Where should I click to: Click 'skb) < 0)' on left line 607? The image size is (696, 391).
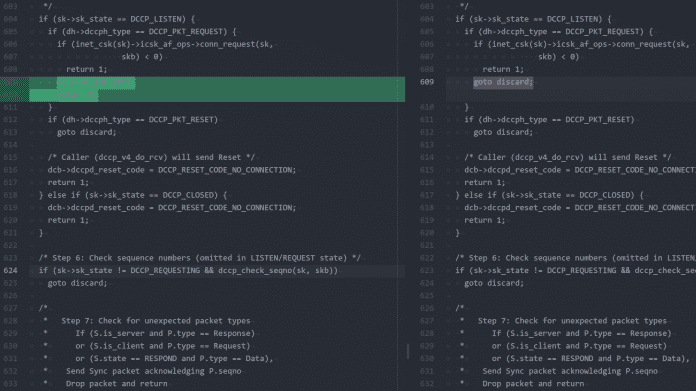coord(142,57)
